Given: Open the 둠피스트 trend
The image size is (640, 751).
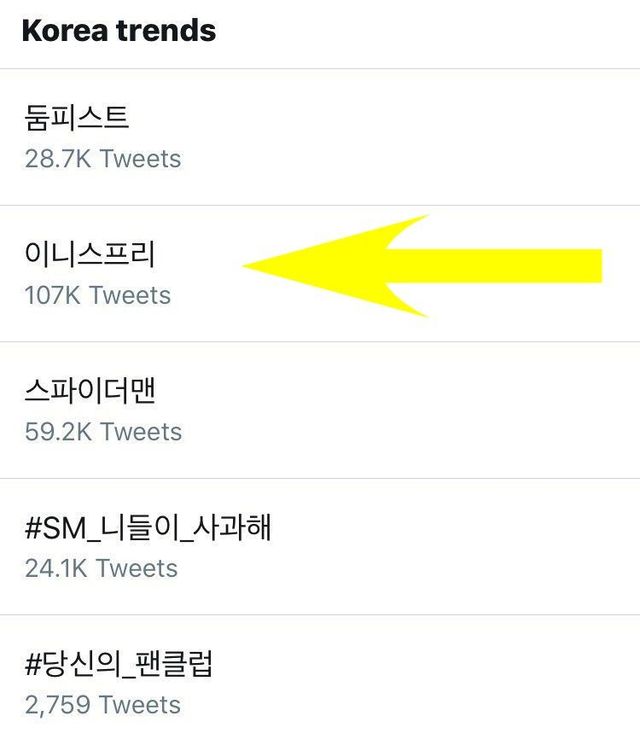Looking at the screenshot, I should 77,118.
